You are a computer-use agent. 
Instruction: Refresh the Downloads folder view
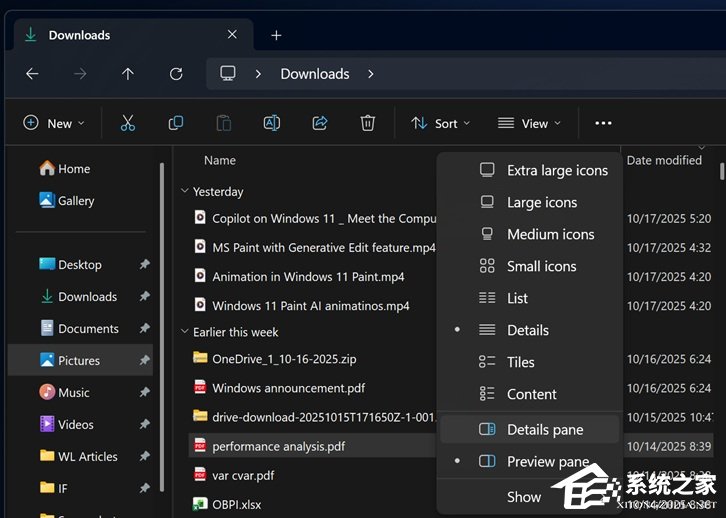point(176,74)
